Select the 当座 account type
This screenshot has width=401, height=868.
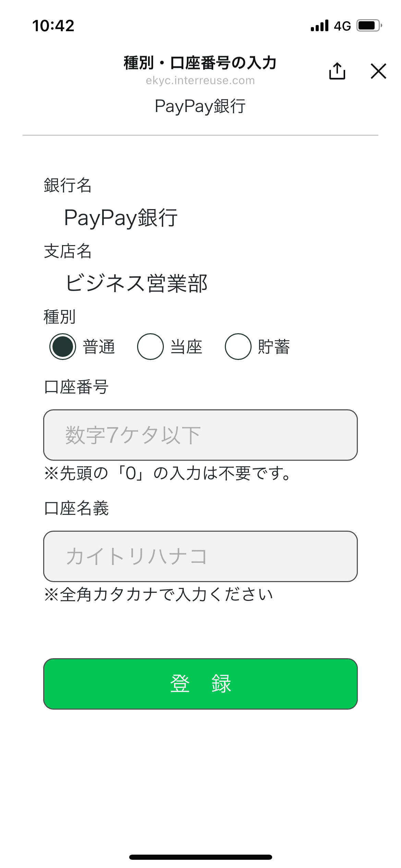pos(150,347)
